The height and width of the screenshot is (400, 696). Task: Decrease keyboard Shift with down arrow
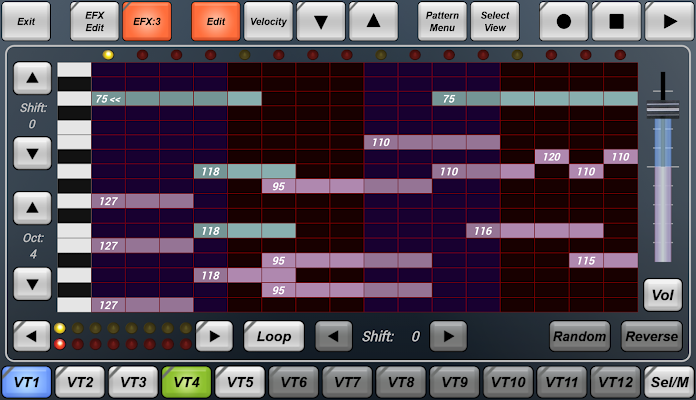click(32, 154)
